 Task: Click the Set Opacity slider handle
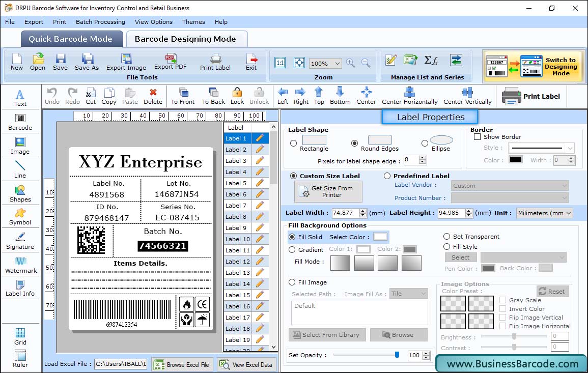click(397, 355)
